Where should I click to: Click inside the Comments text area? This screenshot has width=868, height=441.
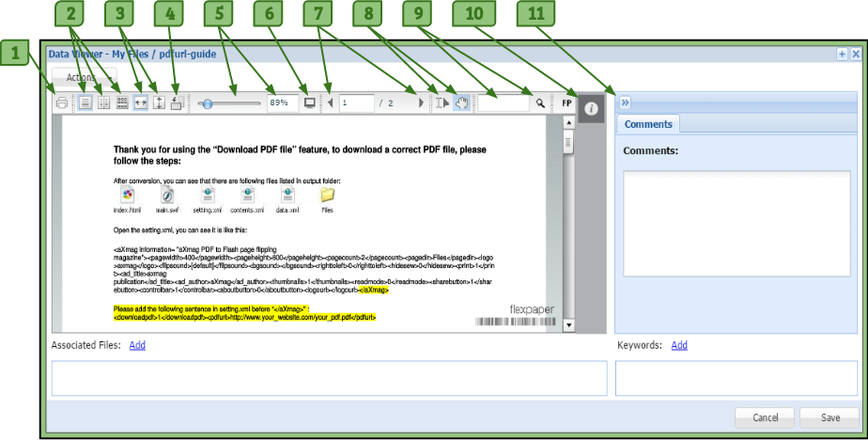(736, 224)
